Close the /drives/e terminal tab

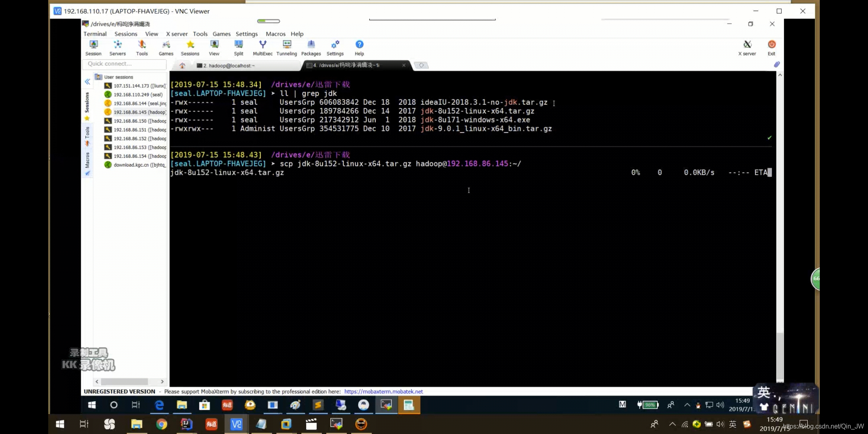(x=404, y=65)
